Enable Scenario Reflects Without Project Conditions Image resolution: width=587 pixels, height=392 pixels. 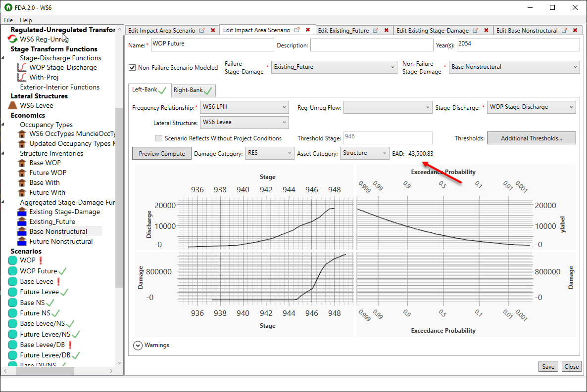coord(159,138)
